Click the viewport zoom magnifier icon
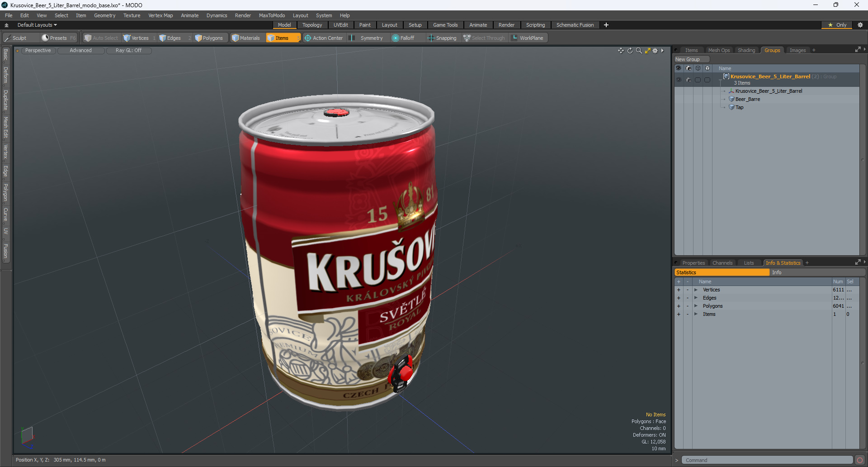This screenshot has height=467, width=868. 639,51
